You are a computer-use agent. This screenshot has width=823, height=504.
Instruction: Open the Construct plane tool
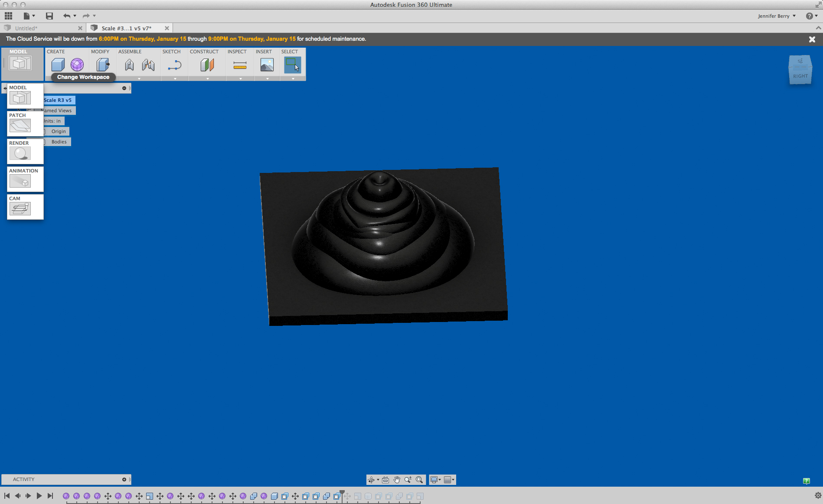207,65
